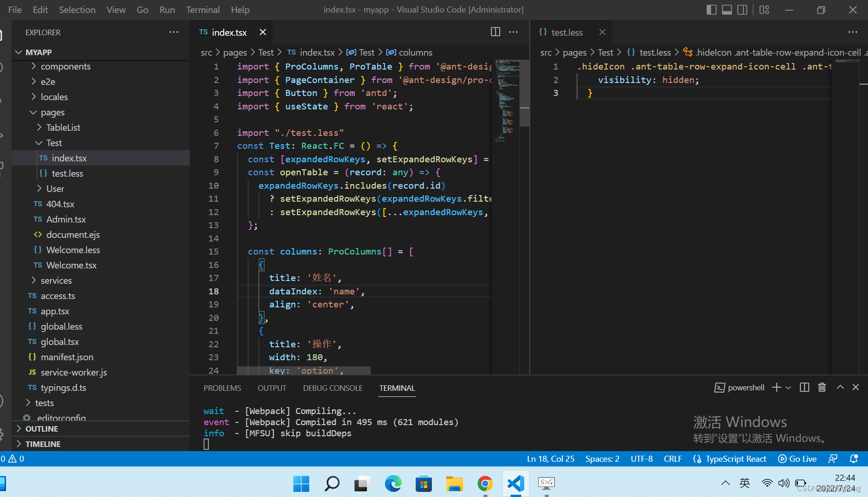868x497 pixels.
Task: Split the terminal panel
Action: (804, 388)
